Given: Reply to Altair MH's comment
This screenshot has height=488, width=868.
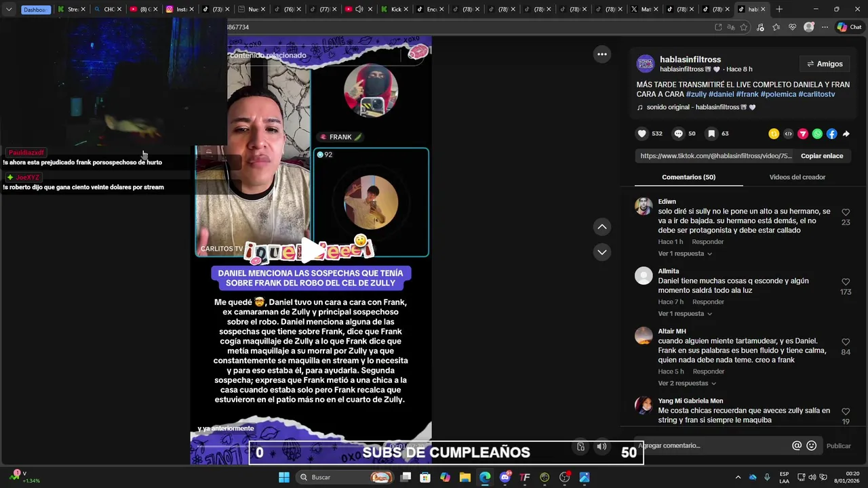Looking at the screenshot, I should point(708,371).
